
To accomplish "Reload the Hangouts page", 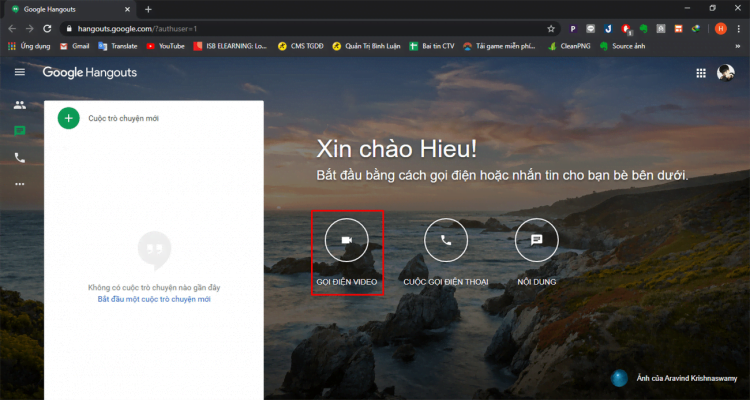I will (47, 29).
